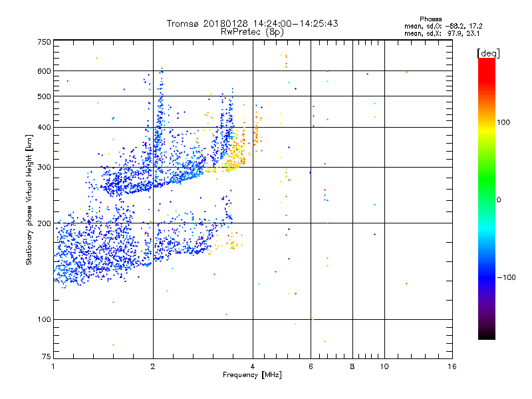Pick the black bottom of the colorbar
This screenshot has width=532, height=399.
[487, 336]
